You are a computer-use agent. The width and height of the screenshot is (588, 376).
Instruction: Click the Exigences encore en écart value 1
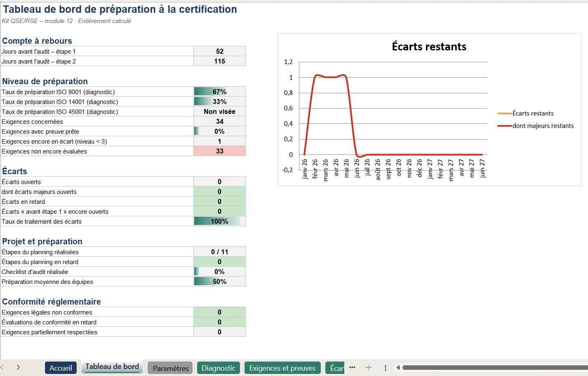coord(219,141)
